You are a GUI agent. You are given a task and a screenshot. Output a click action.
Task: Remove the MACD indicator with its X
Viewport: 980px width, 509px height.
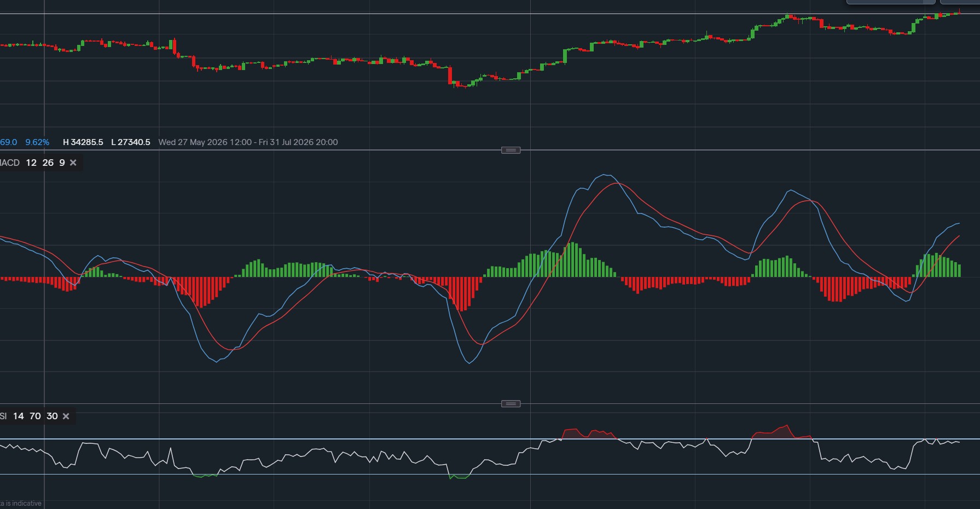tap(73, 163)
